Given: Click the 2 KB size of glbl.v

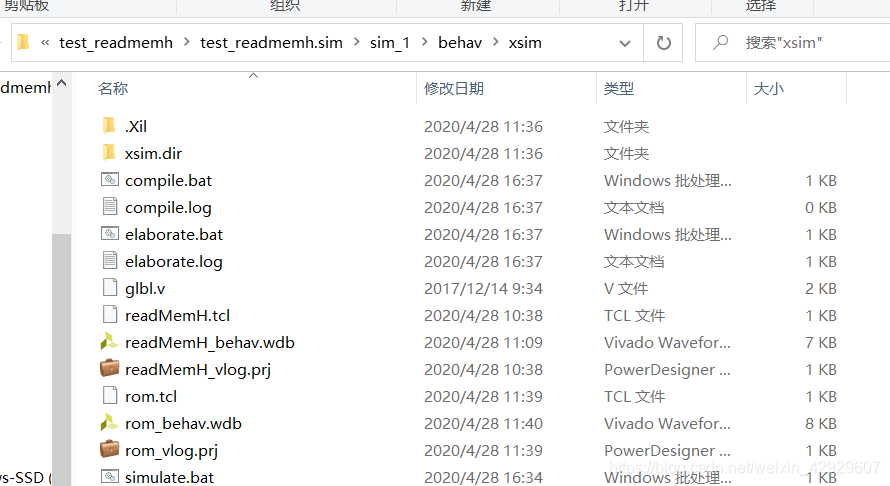Looking at the screenshot, I should (x=821, y=288).
